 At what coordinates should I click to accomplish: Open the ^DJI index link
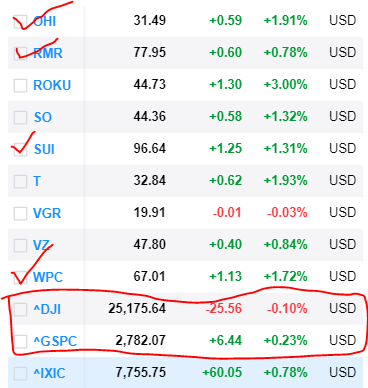[47, 309]
